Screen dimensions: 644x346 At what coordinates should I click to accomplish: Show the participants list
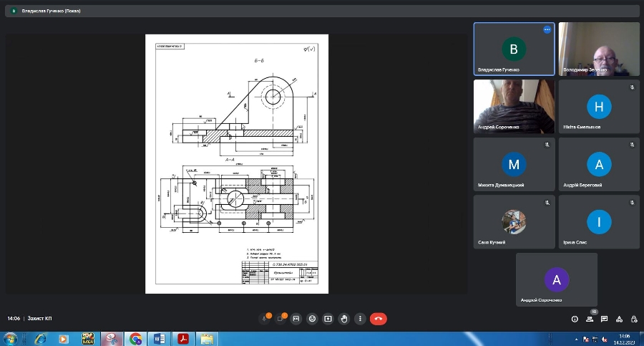(590, 319)
